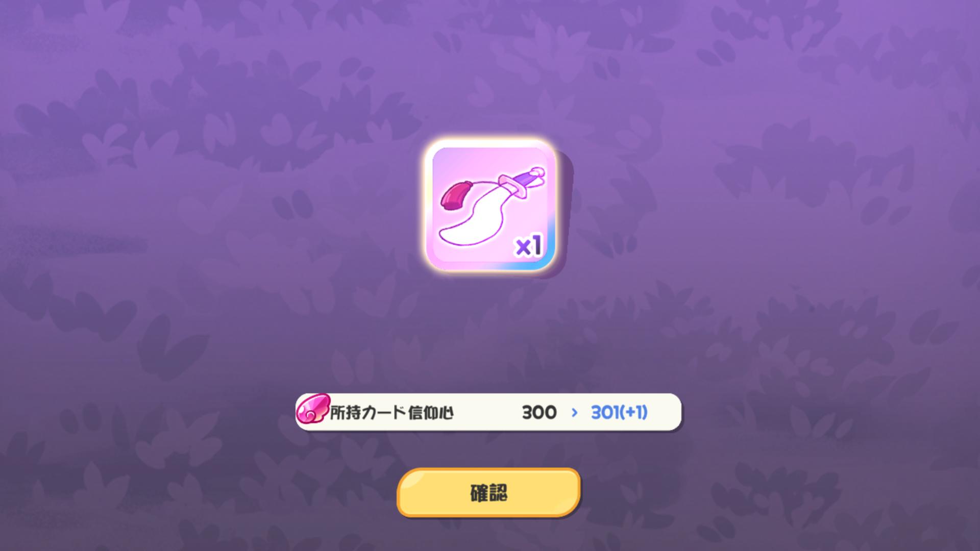The width and height of the screenshot is (980, 551).
Task: Tap the x1 quantity badge
Action: [529, 247]
